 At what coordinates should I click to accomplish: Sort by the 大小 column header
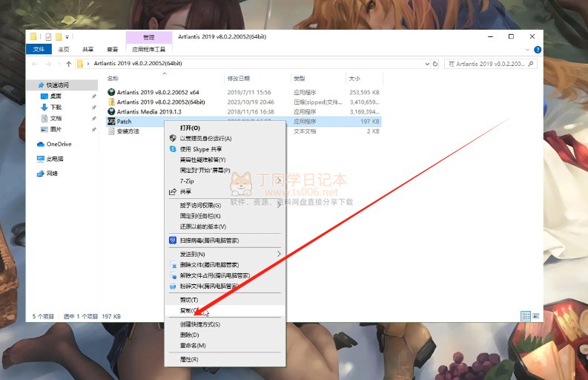coord(354,79)
